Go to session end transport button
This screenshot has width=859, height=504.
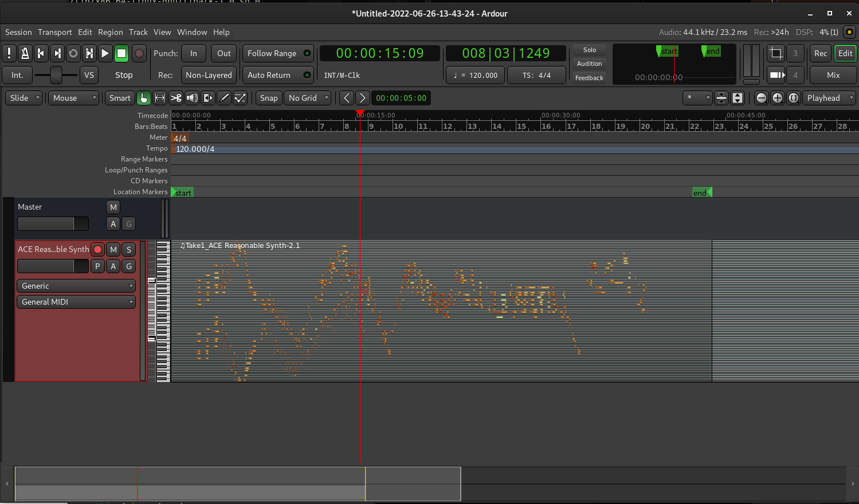point(57,53)
